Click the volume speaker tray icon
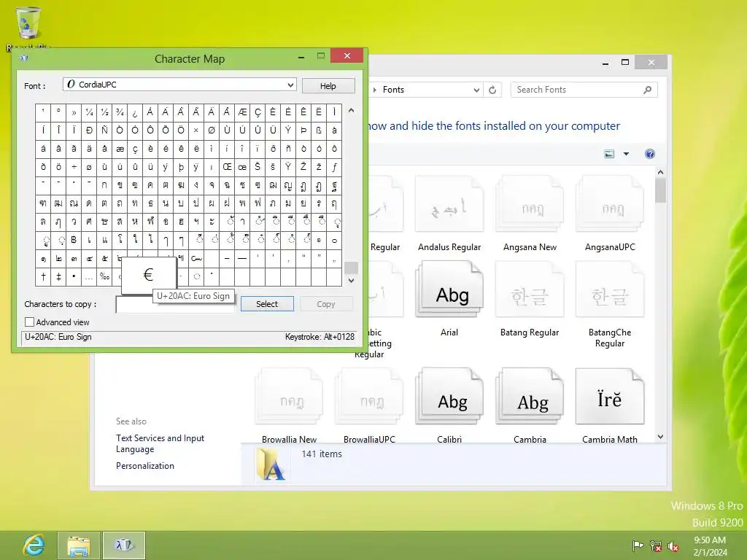Screen dimensions: 747x560 (673, 546)
